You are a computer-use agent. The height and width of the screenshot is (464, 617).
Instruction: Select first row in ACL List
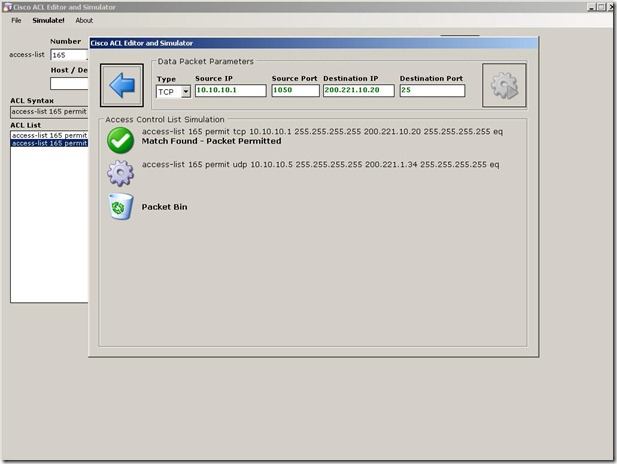click(50, 135)
